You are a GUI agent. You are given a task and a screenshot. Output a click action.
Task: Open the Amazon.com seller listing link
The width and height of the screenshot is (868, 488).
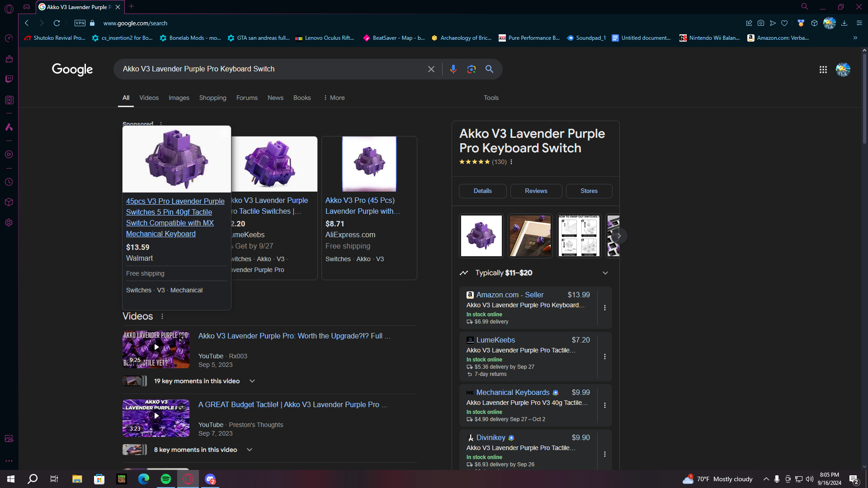[509, 295]
